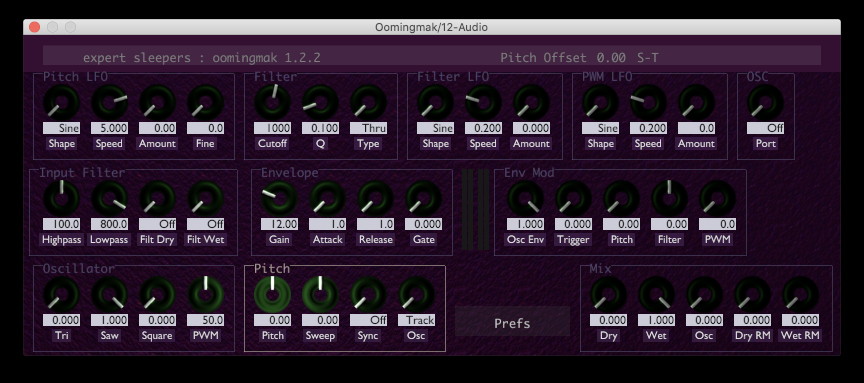Click the Oscillator PWM knob
This screenshot has width=864, height=383.
[206, 294]
